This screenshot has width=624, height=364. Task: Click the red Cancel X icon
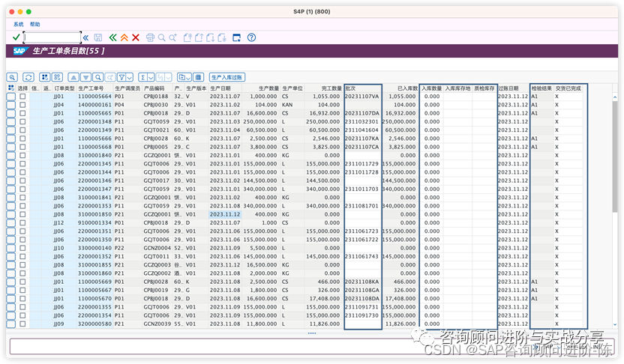pos(136,37)
